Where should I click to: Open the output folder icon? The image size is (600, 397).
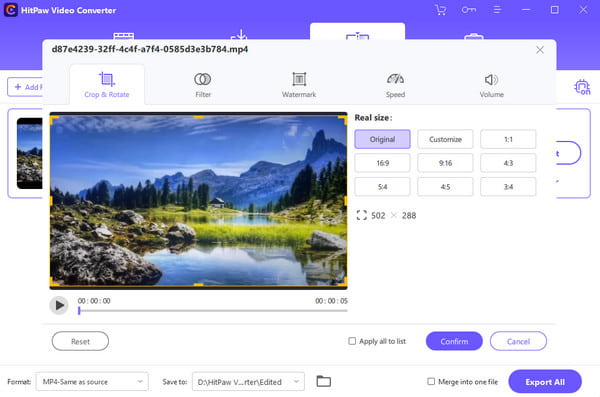tap(324, 381)
